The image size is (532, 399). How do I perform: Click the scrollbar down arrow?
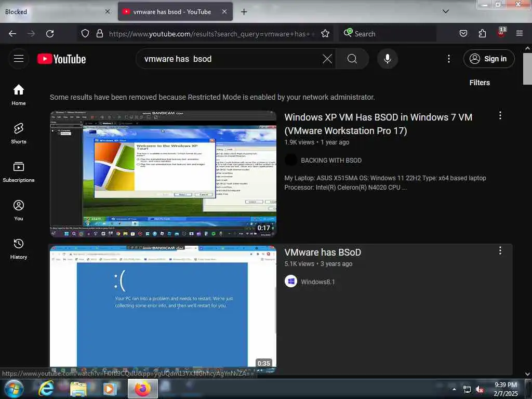pos(527,374)
